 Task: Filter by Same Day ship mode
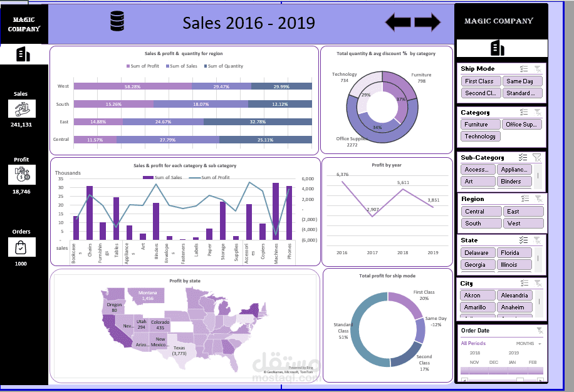[522, 81]
